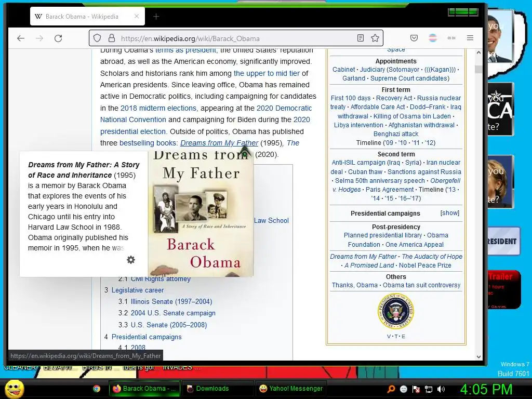This screenshot has height=399, width=532.
Task: Open the striped circle extension icon
Action: [433, 38]
